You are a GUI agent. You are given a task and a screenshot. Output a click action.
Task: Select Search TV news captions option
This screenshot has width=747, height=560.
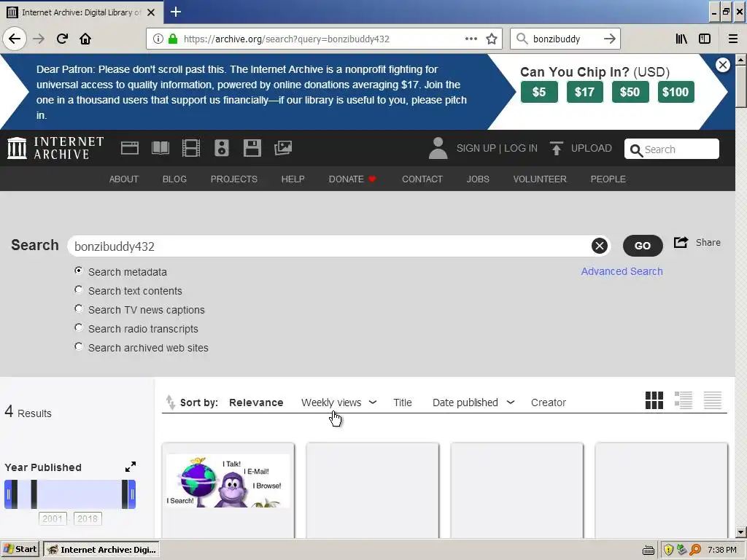[79, 308]
